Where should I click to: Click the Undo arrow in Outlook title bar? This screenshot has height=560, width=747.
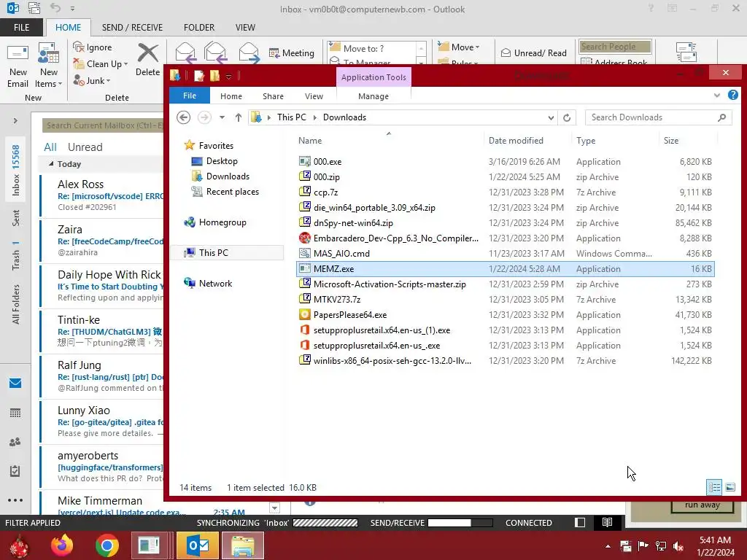[x=55, y=8]
